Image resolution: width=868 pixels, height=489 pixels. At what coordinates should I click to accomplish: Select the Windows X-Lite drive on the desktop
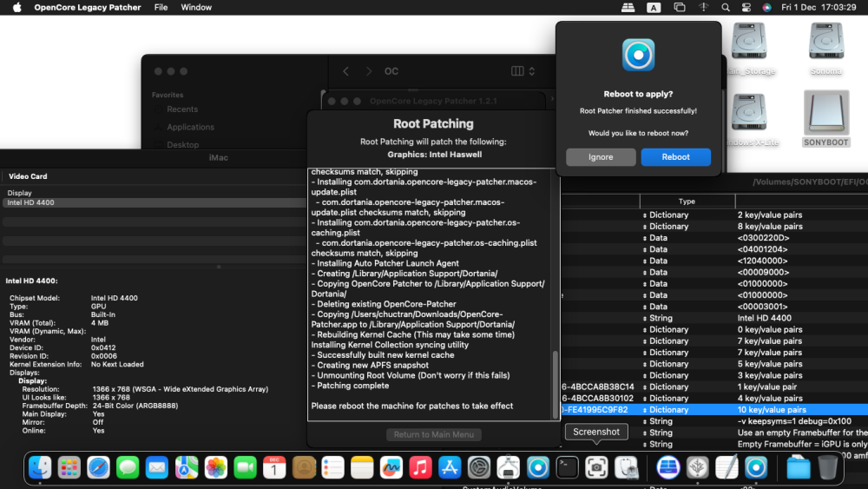[x=749, y=118]
